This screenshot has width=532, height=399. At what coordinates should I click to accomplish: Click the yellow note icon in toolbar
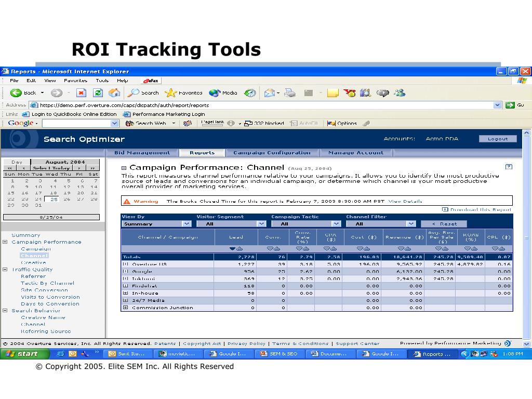coord(333,92)
